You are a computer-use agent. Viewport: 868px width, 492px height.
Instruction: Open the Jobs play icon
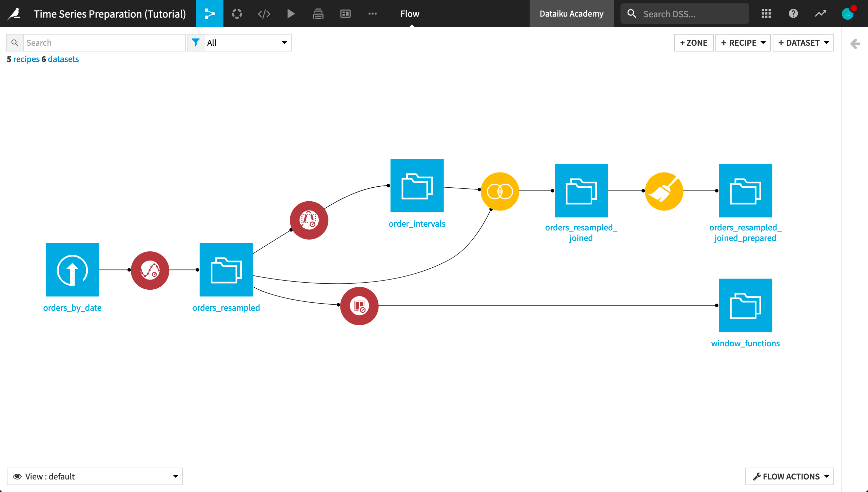click(291, 14)
